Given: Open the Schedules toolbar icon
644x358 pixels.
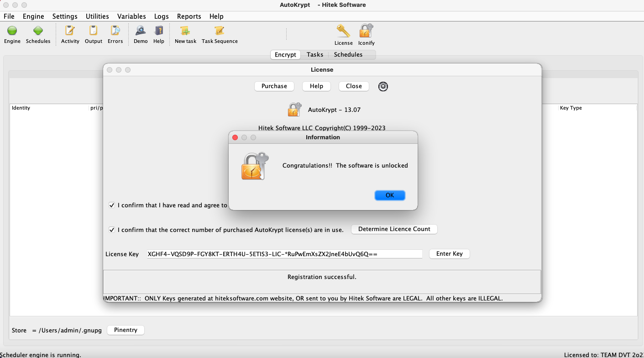Looking at the screenshot, I should pyautogui.click(x=38, y=31).
